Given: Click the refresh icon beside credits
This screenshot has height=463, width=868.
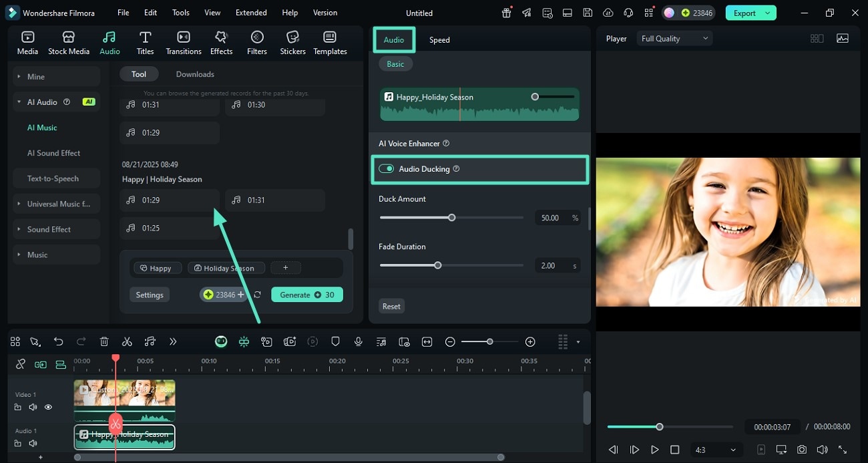Looking at the screenshot, I should 257,295.
